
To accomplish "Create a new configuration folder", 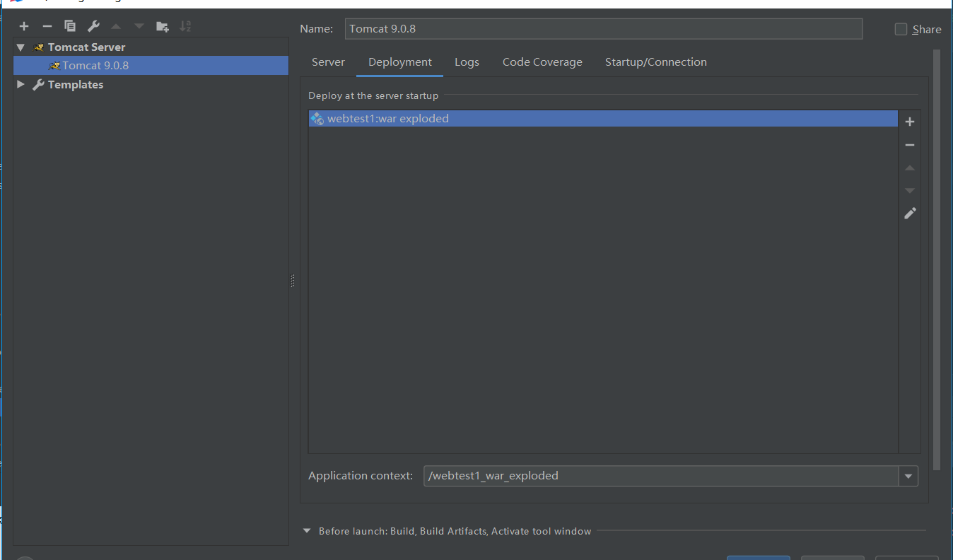I will click(x=163, y=26).
